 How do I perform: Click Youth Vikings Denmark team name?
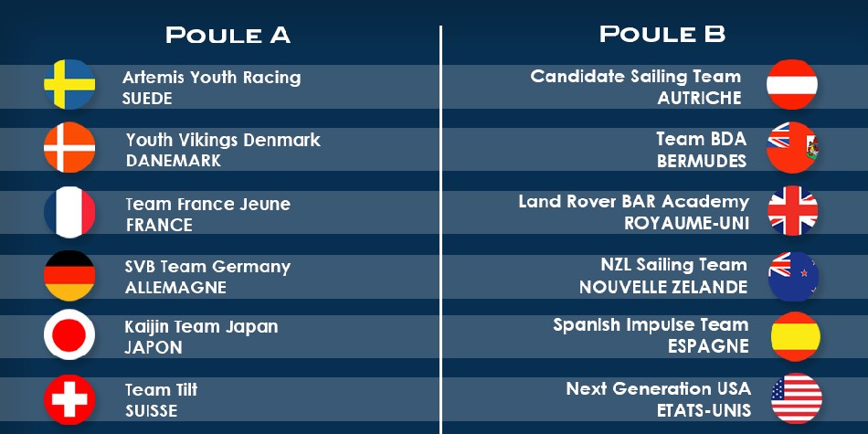click(223, 140)
